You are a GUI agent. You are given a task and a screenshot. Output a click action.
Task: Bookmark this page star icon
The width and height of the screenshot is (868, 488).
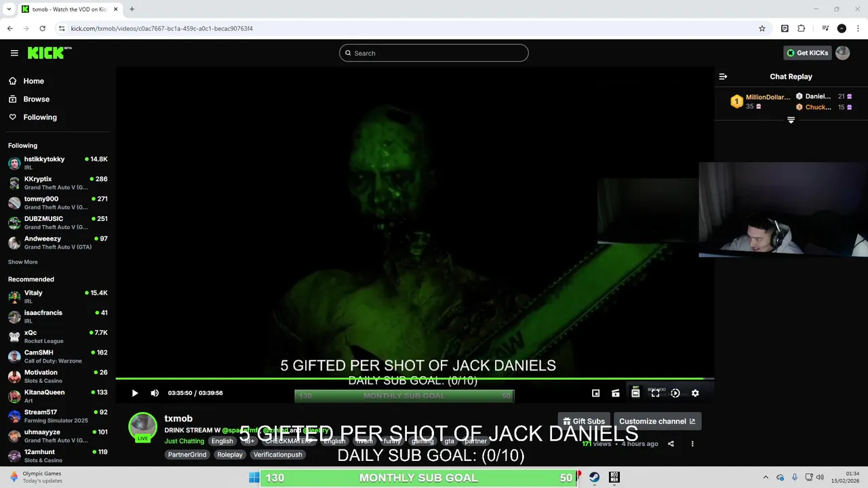coord(762,28)
